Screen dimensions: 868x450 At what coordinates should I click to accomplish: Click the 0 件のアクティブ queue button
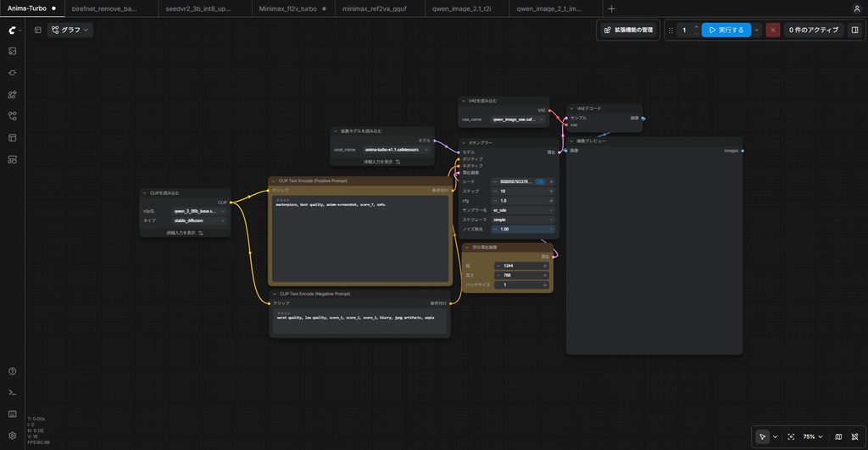(813, 30)
